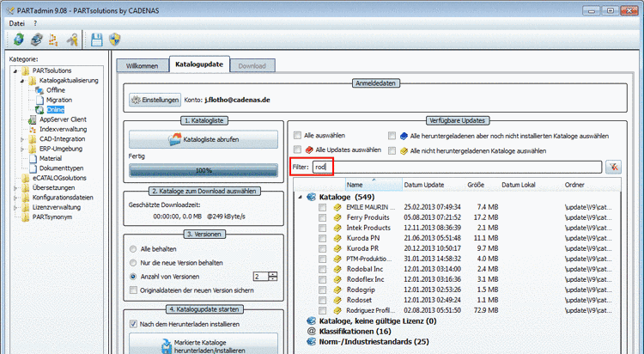This screenshot has height=354, width=644.
Task: Click the Klassifikationen @ icon
Action: point(312,331)
